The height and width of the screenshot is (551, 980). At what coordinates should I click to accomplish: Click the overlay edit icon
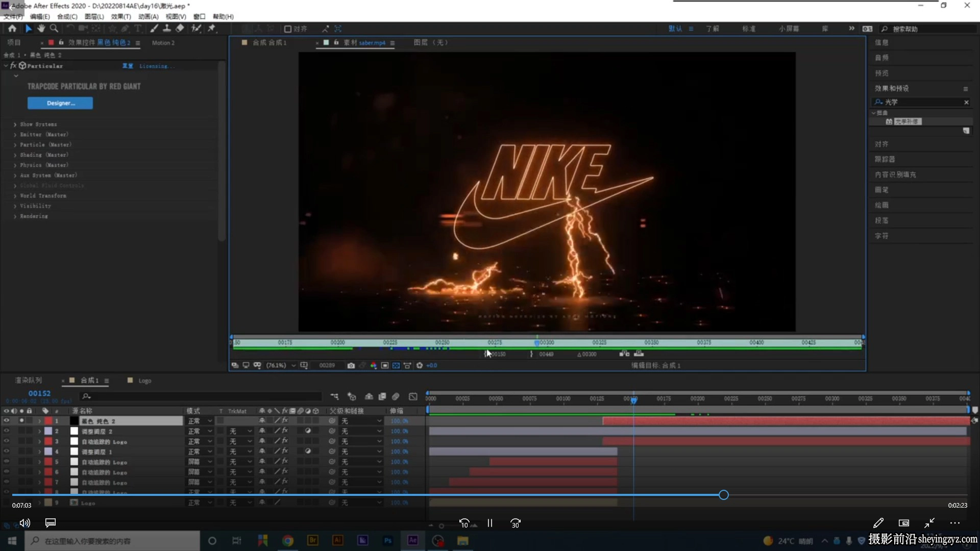(x=639, y=354)
